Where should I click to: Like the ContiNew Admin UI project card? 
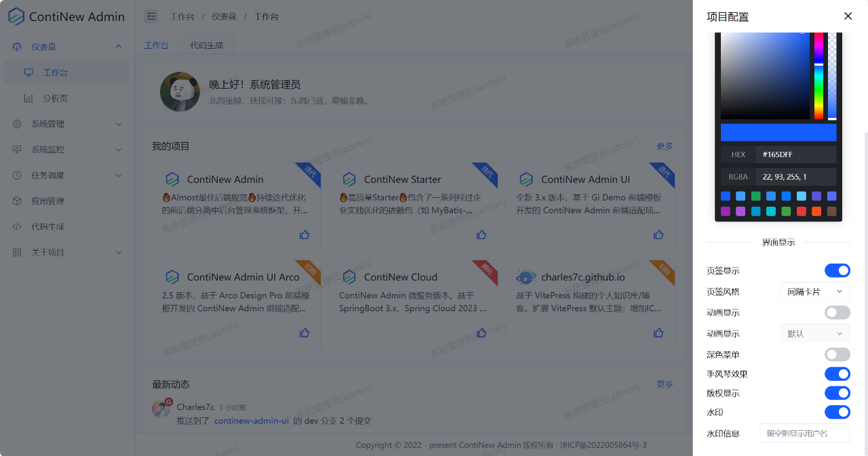658,235
